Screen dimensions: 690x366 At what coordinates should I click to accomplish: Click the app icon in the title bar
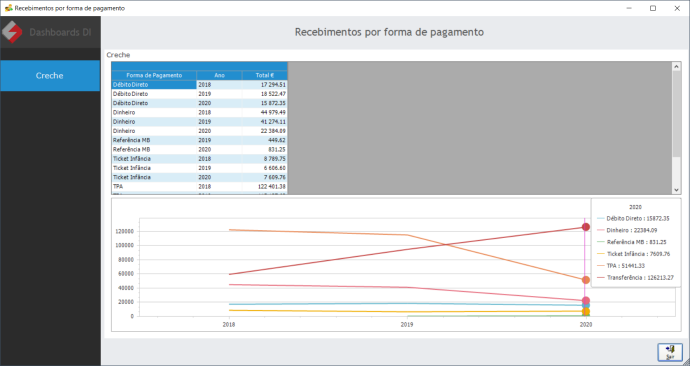click(8, 8)
